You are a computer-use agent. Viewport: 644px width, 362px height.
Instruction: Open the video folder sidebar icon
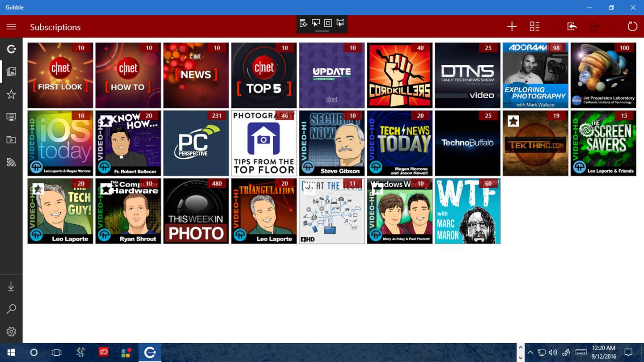tap(11, 140)
